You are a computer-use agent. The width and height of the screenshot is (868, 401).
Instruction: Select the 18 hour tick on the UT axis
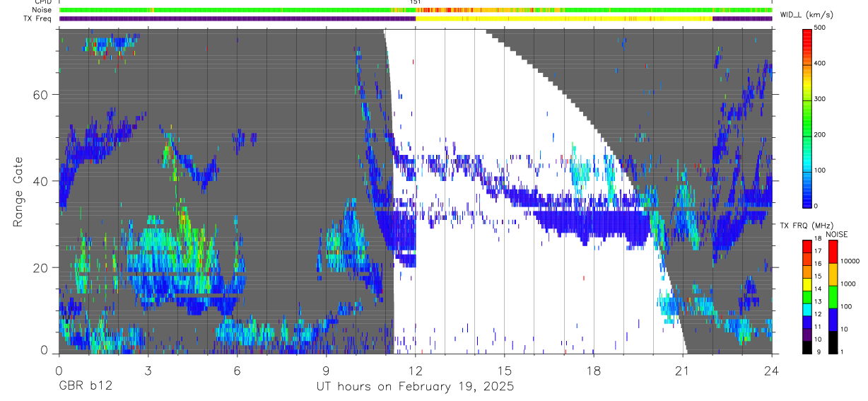(593, 370)
